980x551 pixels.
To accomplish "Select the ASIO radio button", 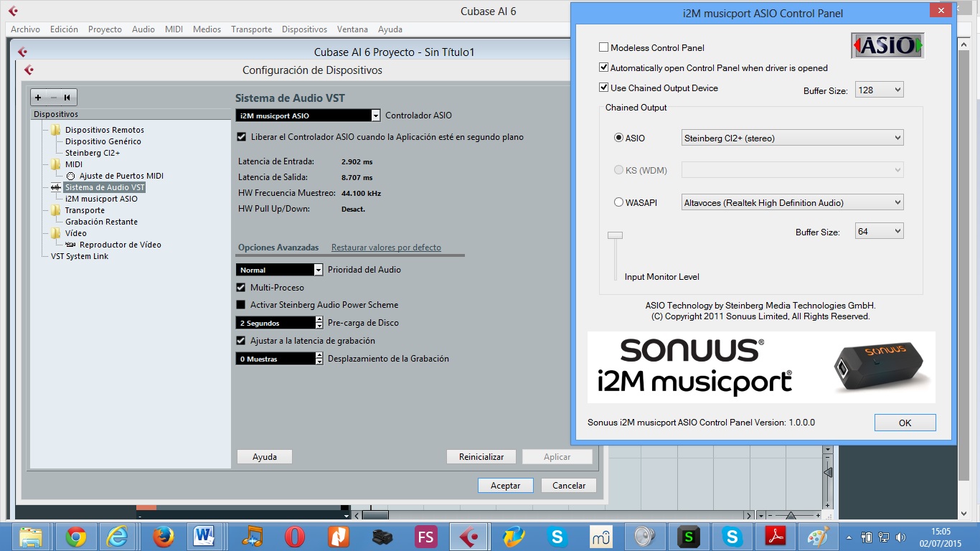I will coord(618,138).
